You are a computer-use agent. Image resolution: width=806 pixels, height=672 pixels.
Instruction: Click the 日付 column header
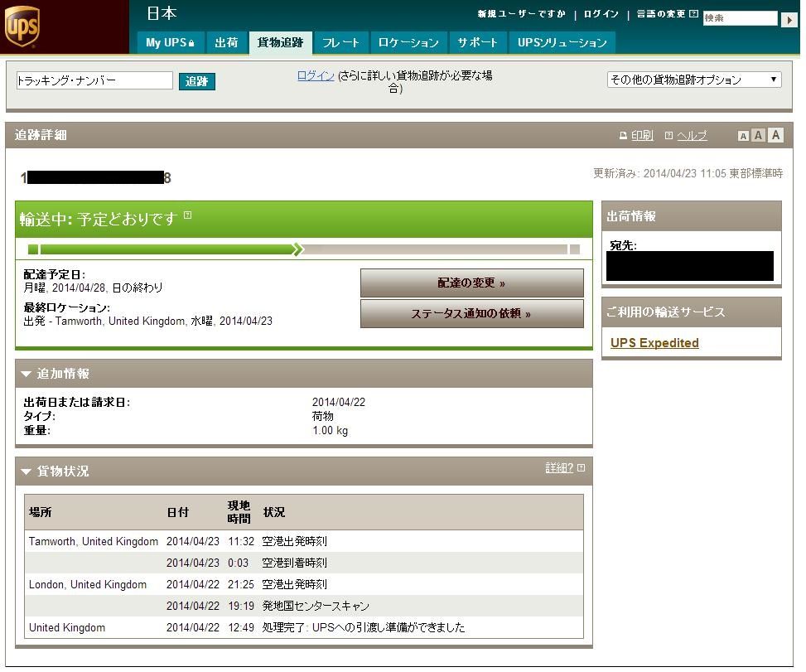coord(178,512)
